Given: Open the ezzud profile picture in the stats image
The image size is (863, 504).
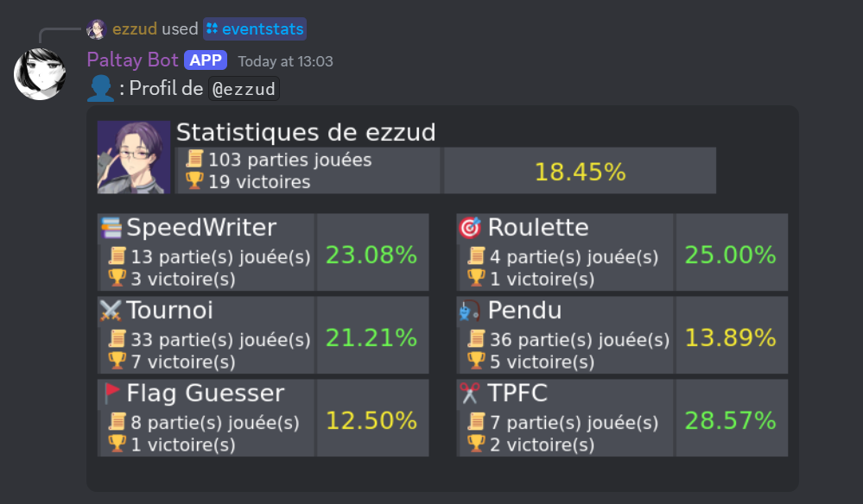Looking at the screenshot, I should coord(134,157).
